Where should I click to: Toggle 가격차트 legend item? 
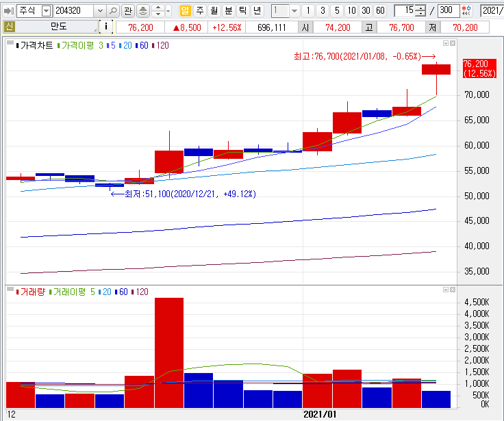click(34, 46)
